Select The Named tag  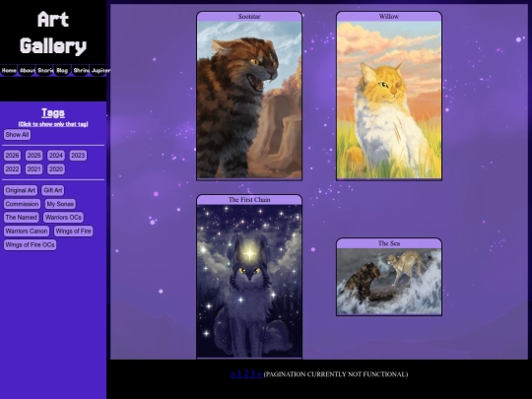point(21,217)
